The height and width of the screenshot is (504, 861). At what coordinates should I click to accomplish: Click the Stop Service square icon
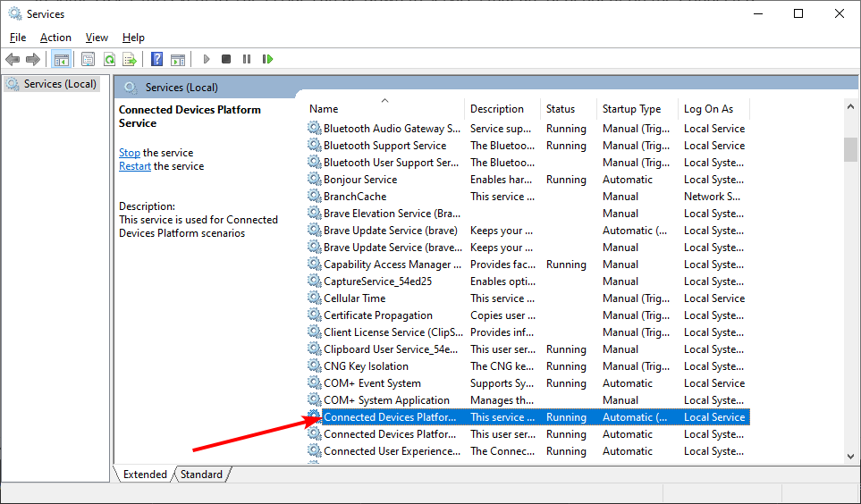[225, 59]
